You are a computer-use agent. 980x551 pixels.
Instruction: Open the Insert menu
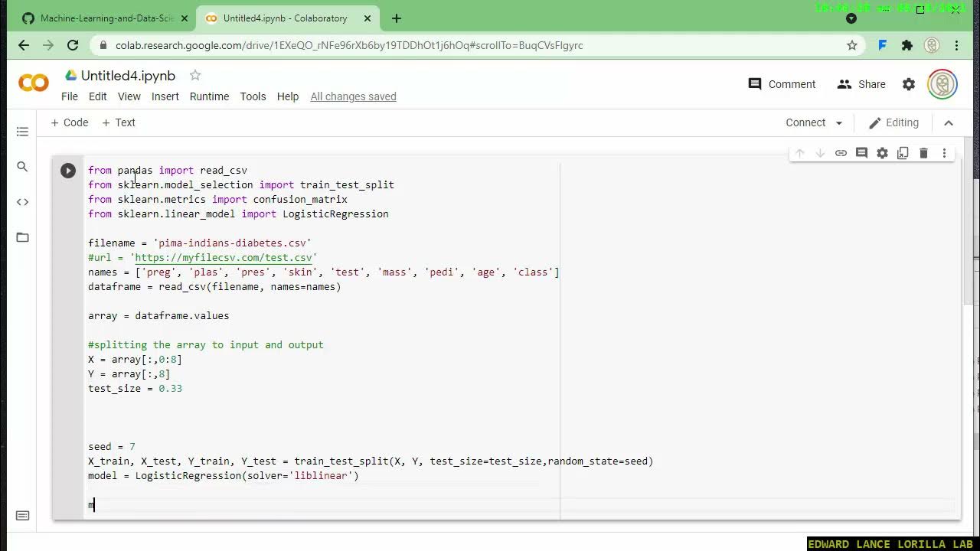[x=165, y=96]
